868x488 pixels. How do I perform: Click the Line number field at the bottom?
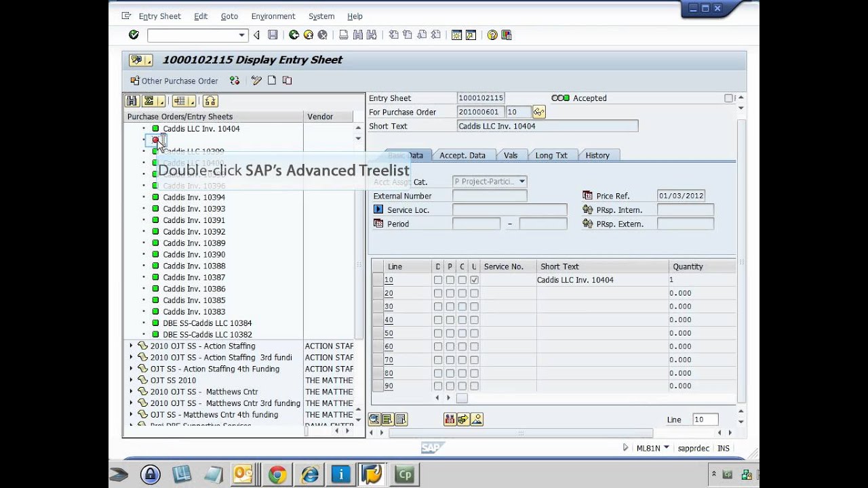click(x=704, y=420)
